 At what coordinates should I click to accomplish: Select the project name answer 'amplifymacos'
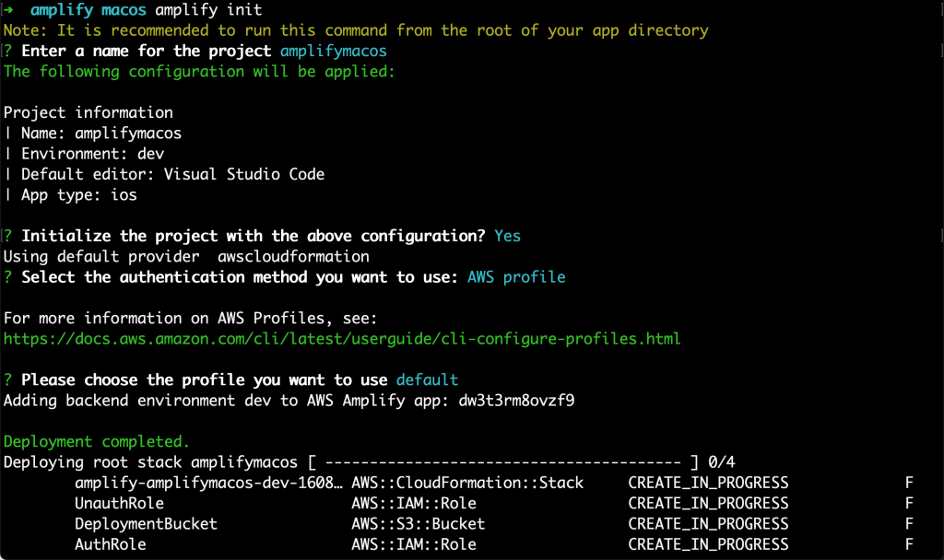coord(333,52)
